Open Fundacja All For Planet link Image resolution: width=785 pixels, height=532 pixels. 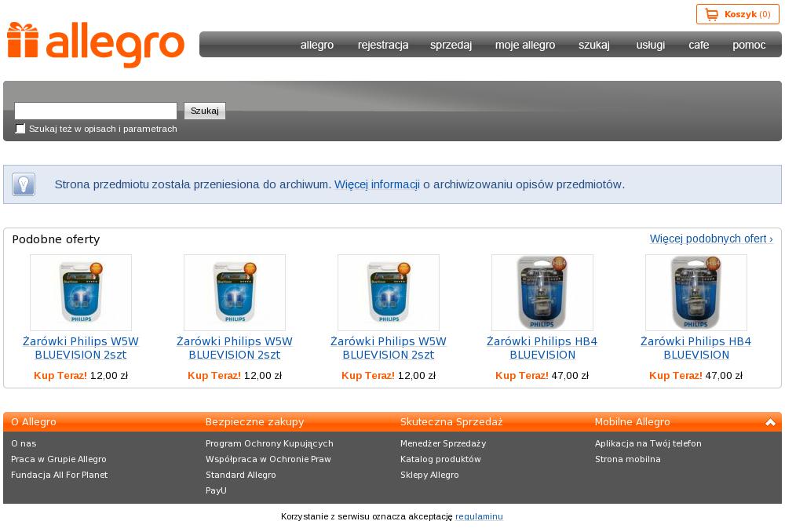[x=59, y=475]
